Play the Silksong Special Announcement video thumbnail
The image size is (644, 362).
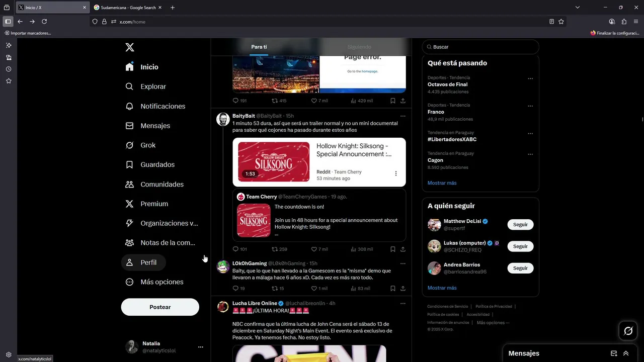tap(274, 161)
